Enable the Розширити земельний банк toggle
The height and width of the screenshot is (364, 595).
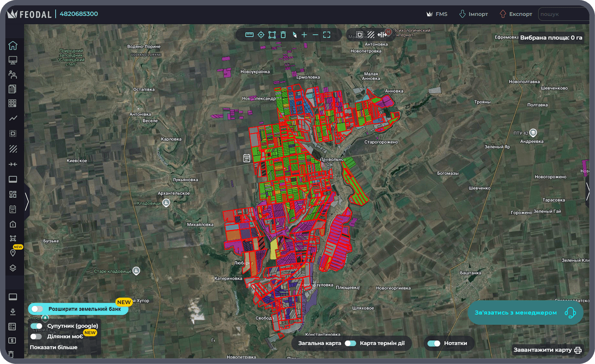point(37,309)
